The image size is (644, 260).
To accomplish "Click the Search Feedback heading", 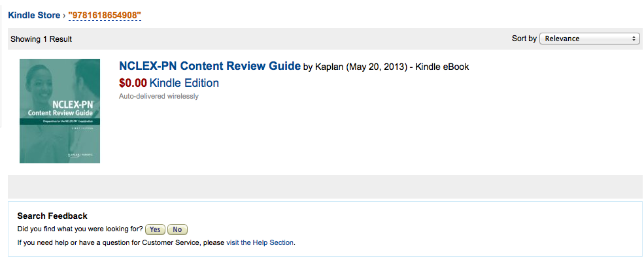I will point(52,216).
